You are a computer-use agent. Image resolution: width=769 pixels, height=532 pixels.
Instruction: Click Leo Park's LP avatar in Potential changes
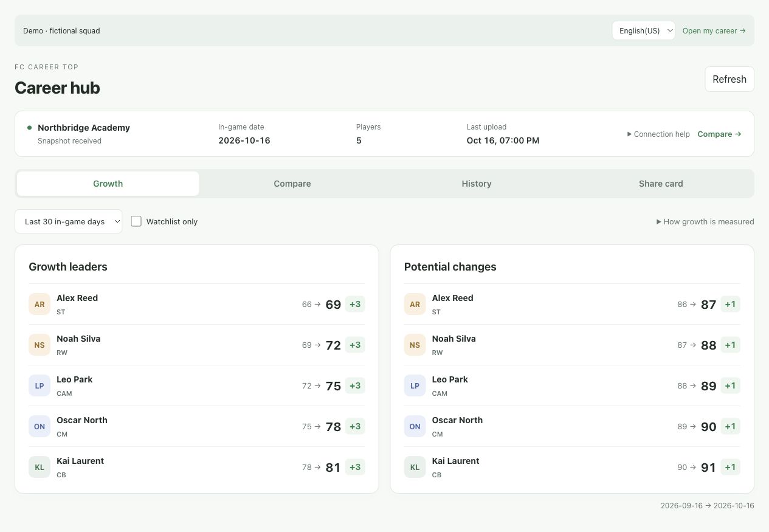click(x=415, y=385)
